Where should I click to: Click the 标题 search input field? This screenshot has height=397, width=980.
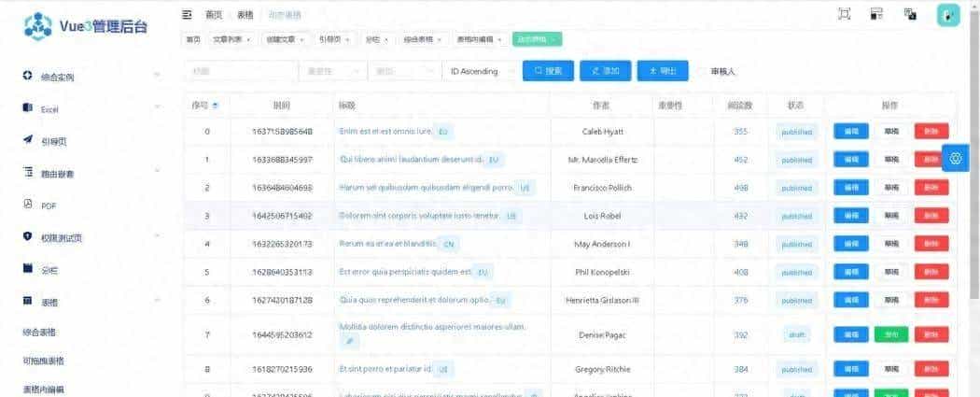coord(241,71)
